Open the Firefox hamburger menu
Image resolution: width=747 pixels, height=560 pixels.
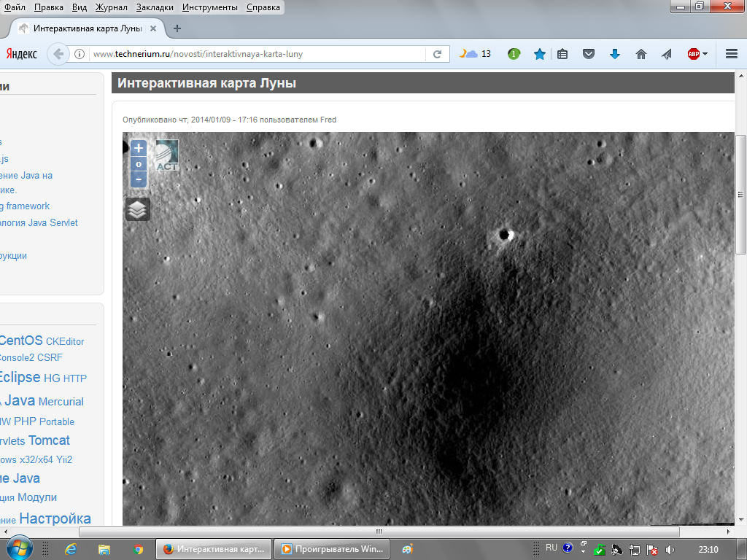click(x=731, y=54)
